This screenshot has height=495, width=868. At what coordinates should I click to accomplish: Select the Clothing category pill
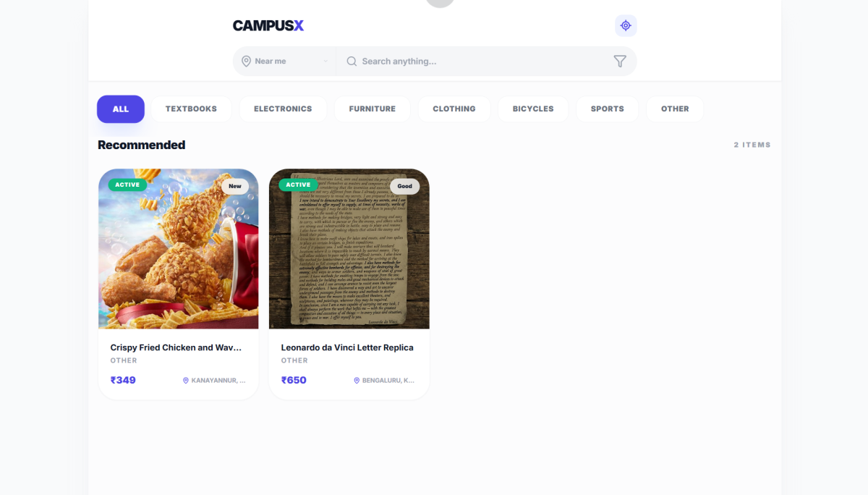pos(454,109)
